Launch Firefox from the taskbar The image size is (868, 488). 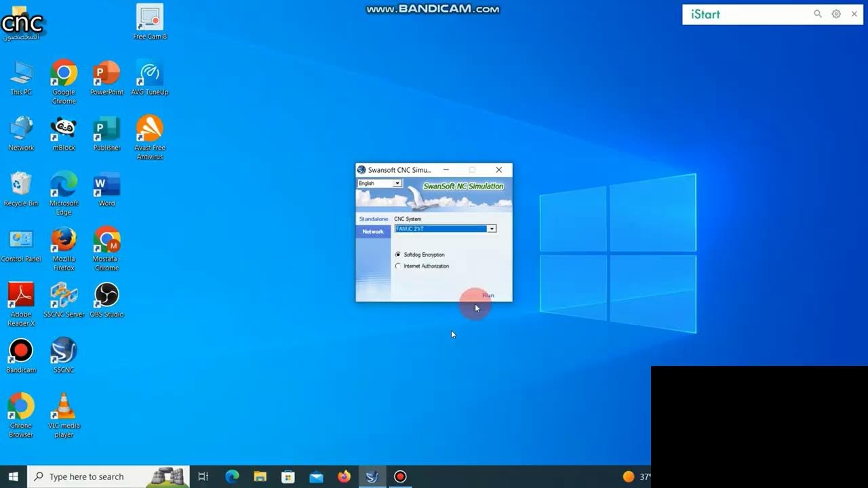point(344,476)
